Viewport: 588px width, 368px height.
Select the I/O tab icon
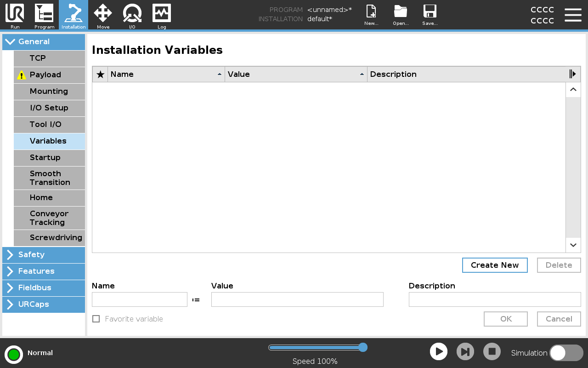coord(132,15)
